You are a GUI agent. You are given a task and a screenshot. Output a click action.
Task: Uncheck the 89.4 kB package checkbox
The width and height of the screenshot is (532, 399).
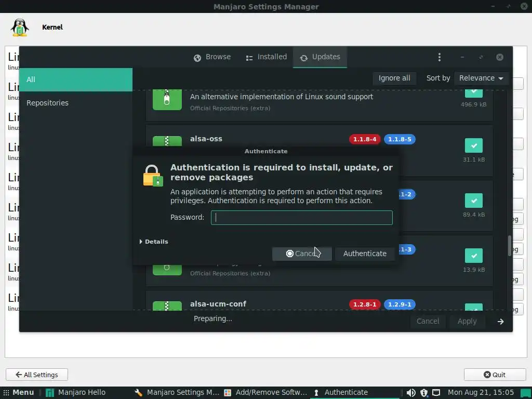click(474, 201)
